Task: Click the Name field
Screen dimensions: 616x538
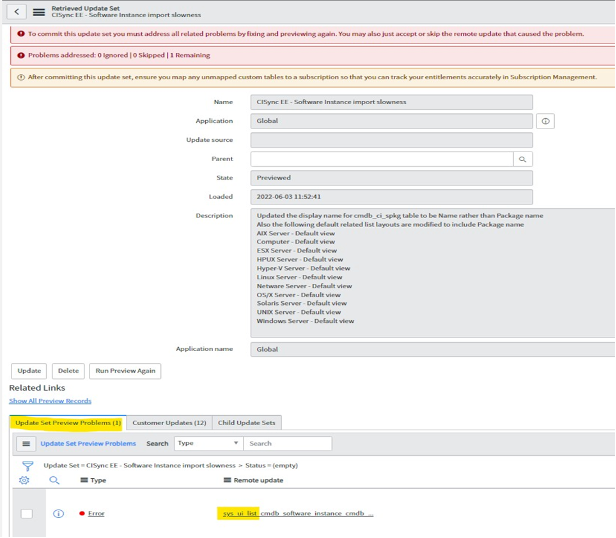Action: (x=392, y=102)
